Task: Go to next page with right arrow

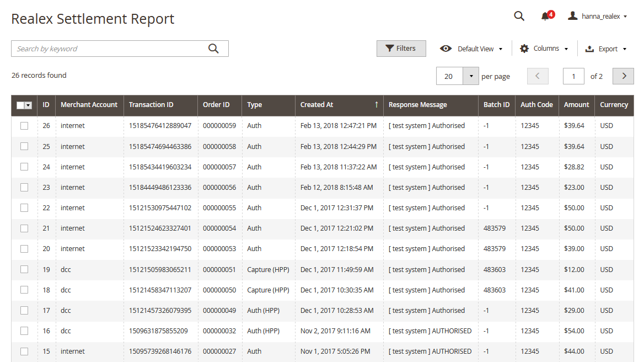Action: (624, 76)
